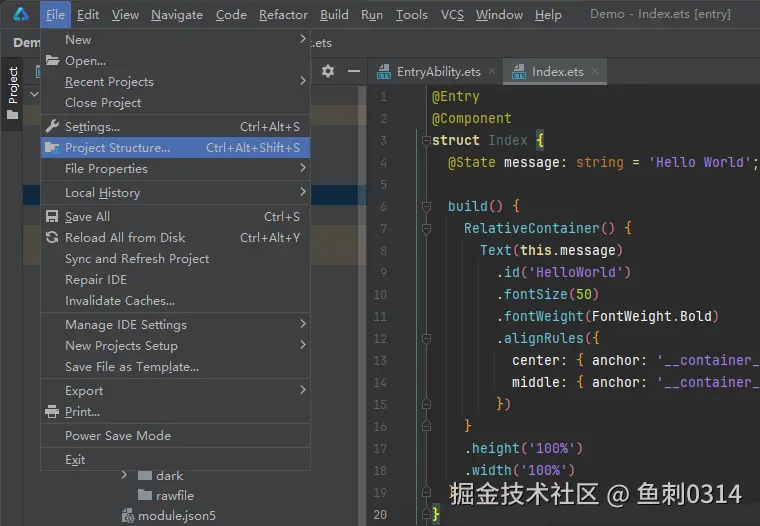Click the wrench icon next to Settings
Viewport: 760px width, 526px height.
52,126
